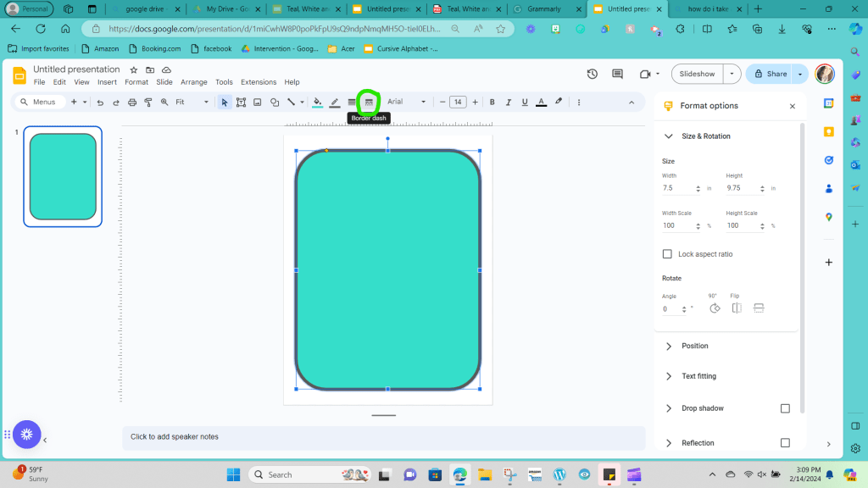Click the Fill color paint bucket
868x488 pixels.
(x=318, y=103)
